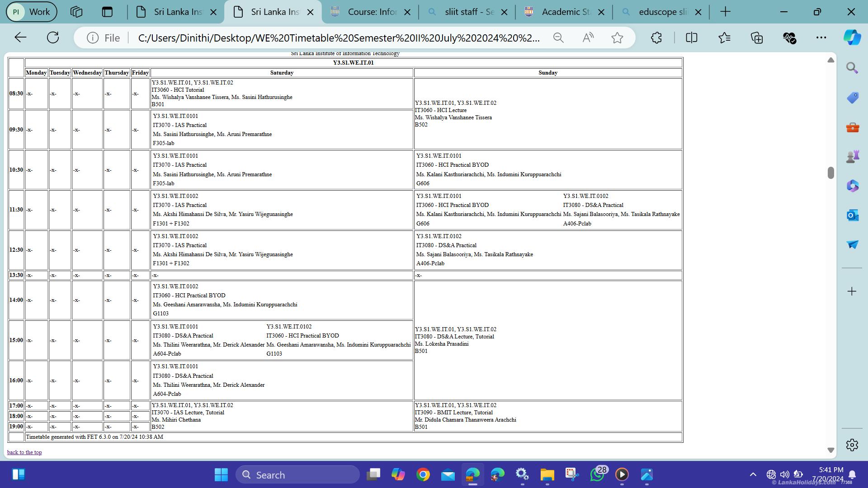
Task: Open the Extensions puzzle icon
Action: tap(656, 38)
